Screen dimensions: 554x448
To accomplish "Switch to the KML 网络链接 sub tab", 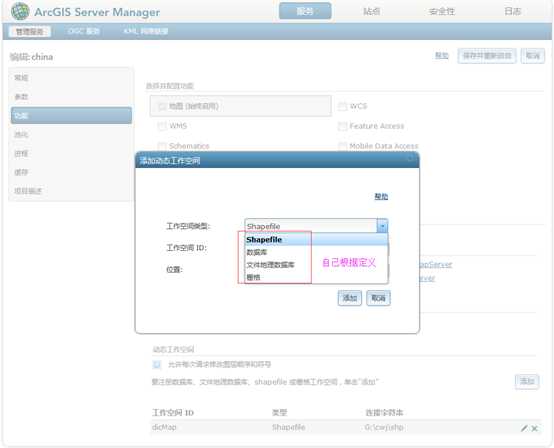I will [146, 31].
